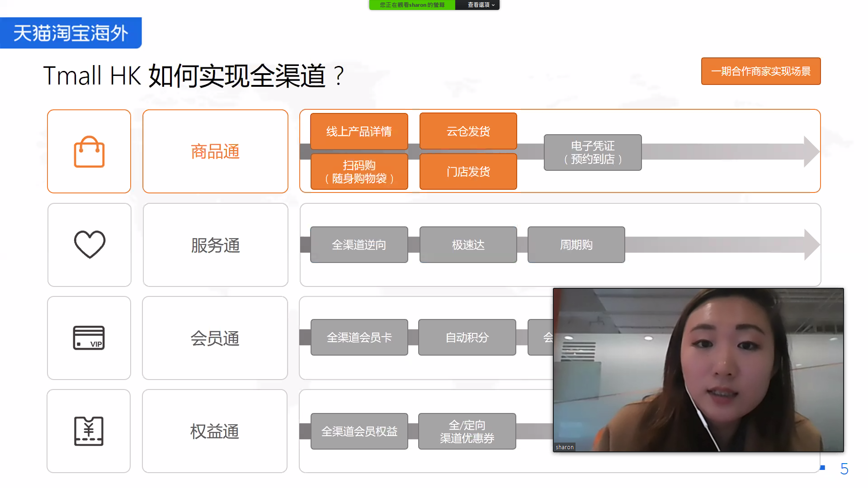
Task: Click the 全渠道逆向 tile
Action: click(x=359, y=245)
